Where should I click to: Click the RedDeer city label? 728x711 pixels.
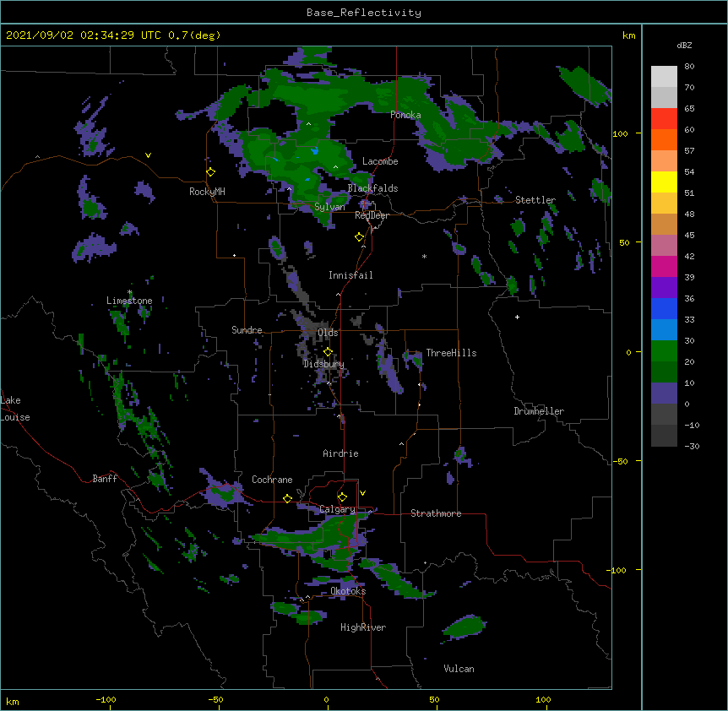372,215
